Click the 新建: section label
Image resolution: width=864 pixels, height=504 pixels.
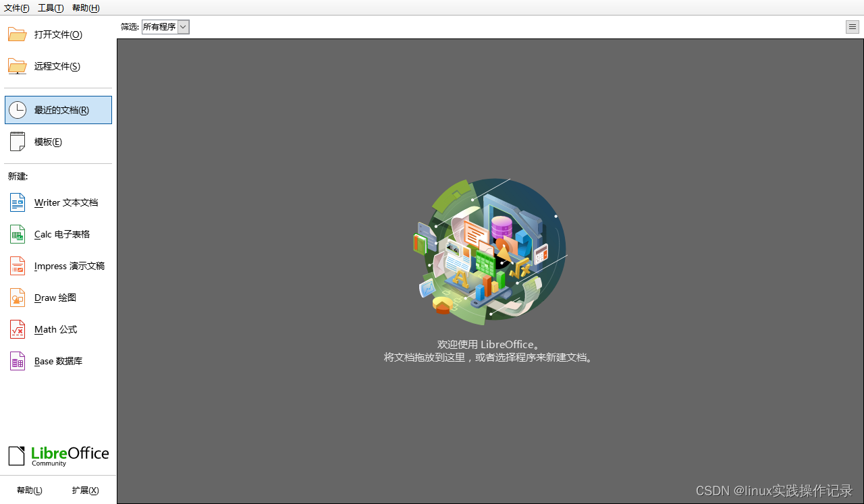tap(18, 176)
